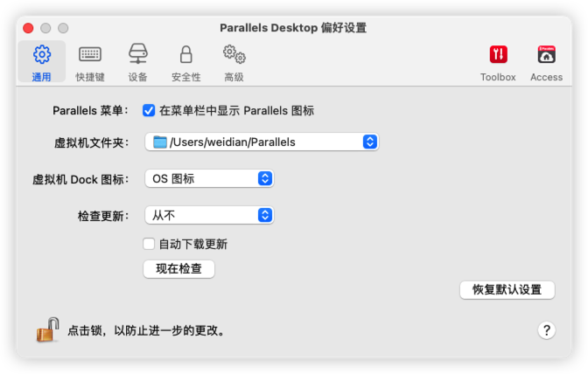Close the preferences window with red button
The image size is (588, 374).
click(x=28, y=28)
